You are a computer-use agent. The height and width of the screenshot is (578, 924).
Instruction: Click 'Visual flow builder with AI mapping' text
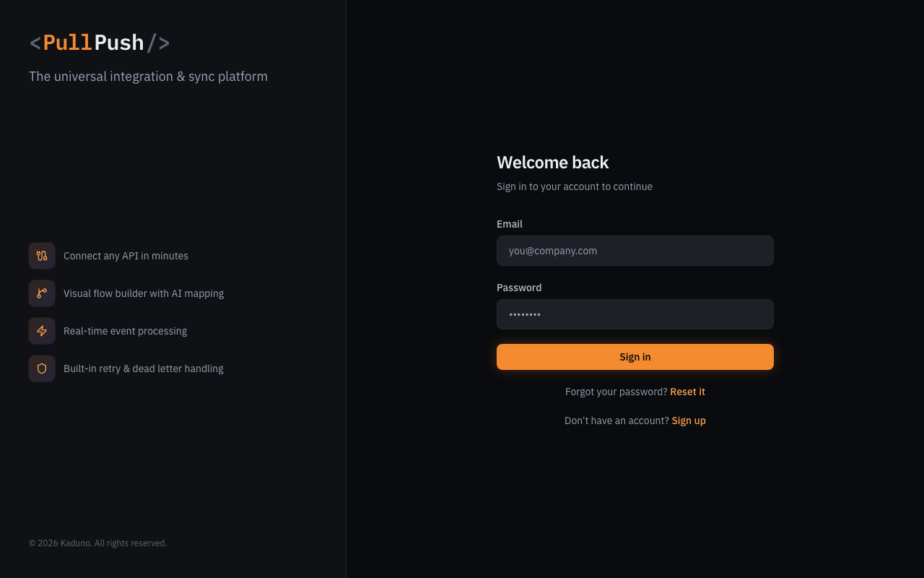coord(144,293)
